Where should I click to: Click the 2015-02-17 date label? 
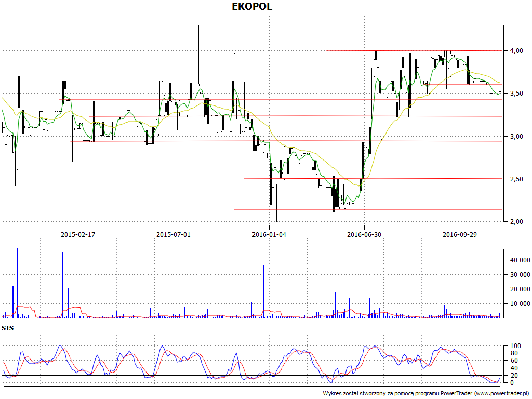[78, 234]
